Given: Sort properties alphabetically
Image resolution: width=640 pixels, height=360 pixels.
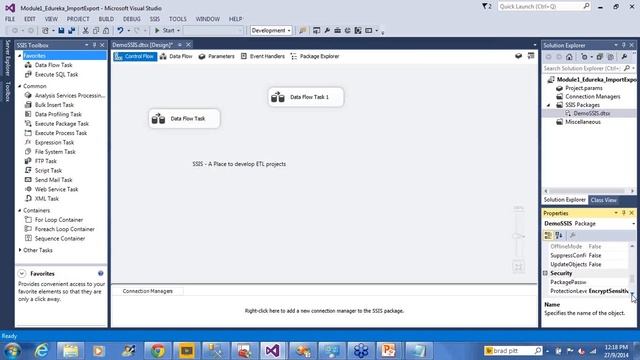Looking at the screenshot, I should pyautogui.click(x=559, y=235).
